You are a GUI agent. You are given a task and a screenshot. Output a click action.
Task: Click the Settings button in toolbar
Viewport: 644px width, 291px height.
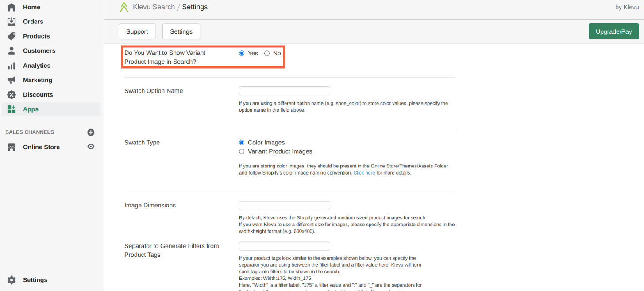(x=181, y=31)
